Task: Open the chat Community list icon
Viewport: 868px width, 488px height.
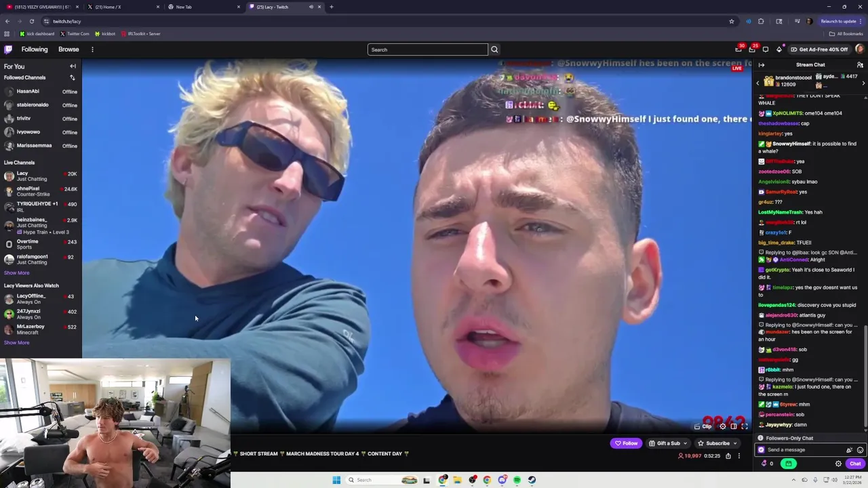Action: pos(860,65)
